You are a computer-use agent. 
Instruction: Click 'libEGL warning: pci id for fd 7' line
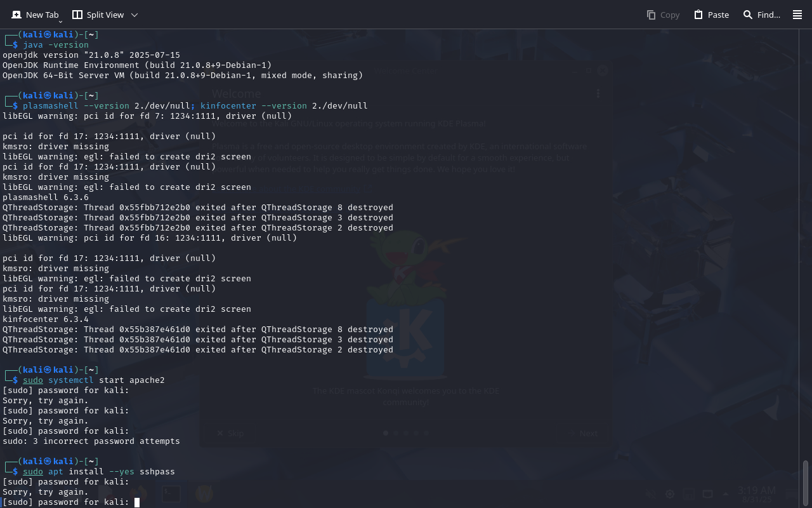coord(147,116)
